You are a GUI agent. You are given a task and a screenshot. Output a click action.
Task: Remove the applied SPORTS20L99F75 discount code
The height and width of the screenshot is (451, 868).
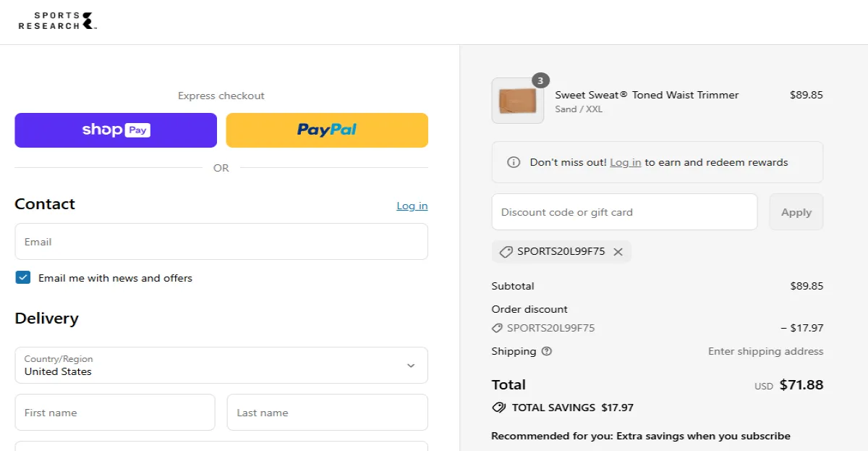[x=618, y=252]
